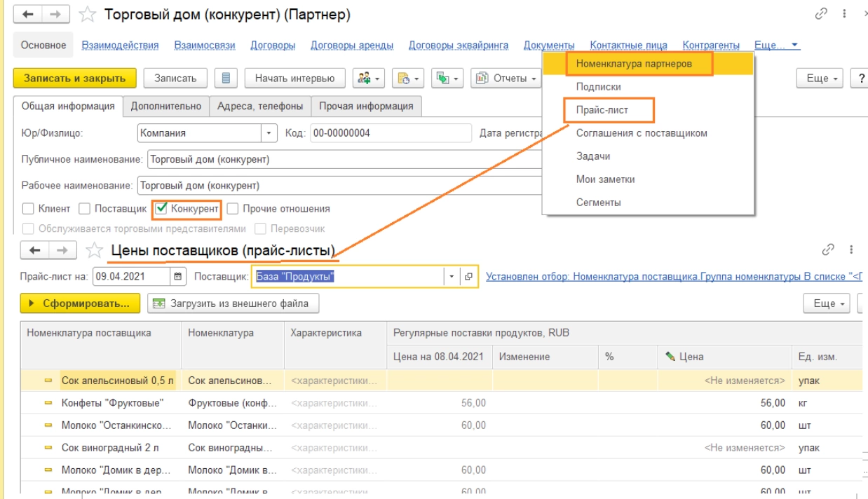Click the link icon in top right corner
Image resolution: width=868 pixels, height=499 pixels.
pos(821,15)
